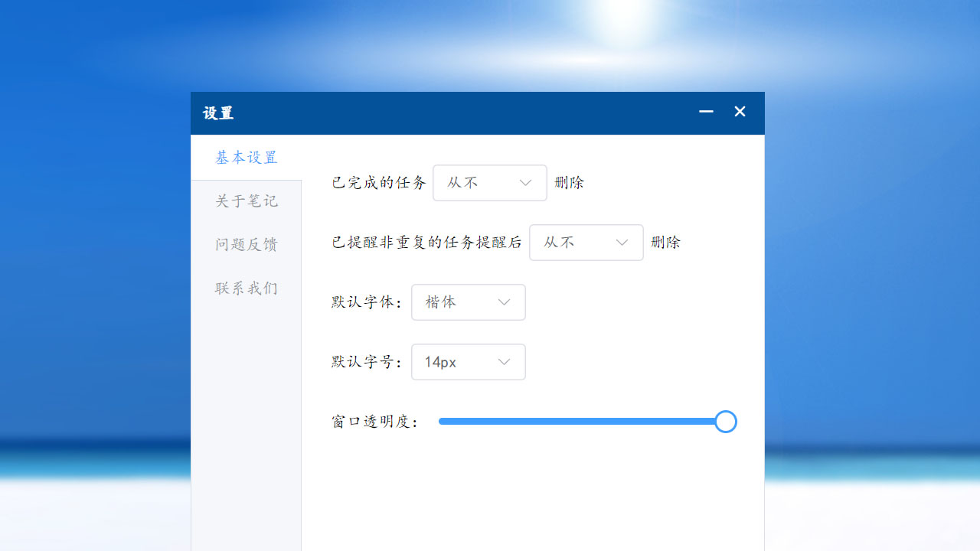Open the 已完成的任务 deletion dropdown
This screenshot has width=980, height=551.
[x=489, y=183]
